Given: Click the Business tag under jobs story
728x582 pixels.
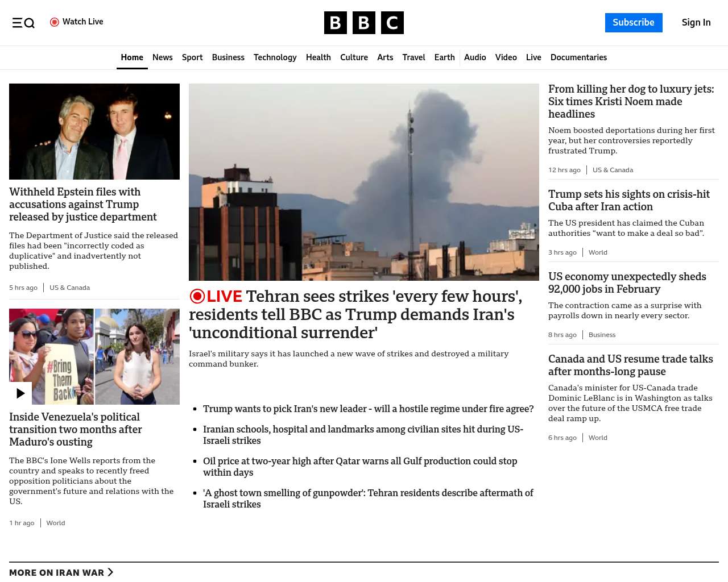Looking at the screenshot, I should click(x=602, y=335).
